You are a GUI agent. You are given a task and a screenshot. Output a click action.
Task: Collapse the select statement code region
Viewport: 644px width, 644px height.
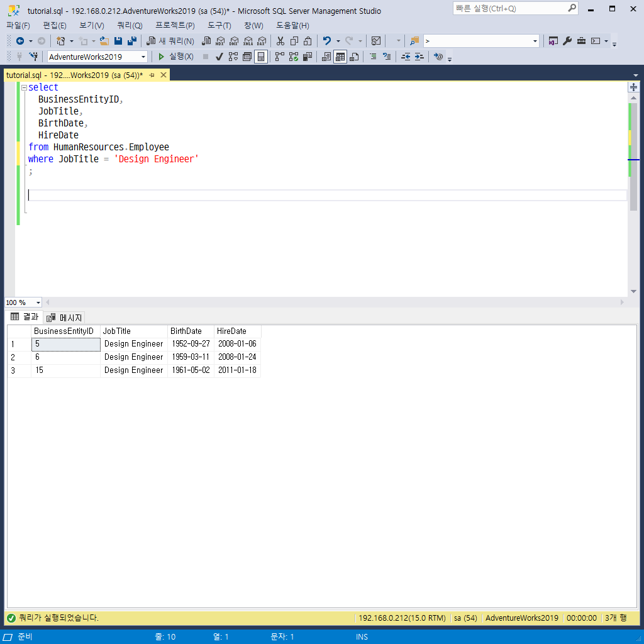point(24,88)
